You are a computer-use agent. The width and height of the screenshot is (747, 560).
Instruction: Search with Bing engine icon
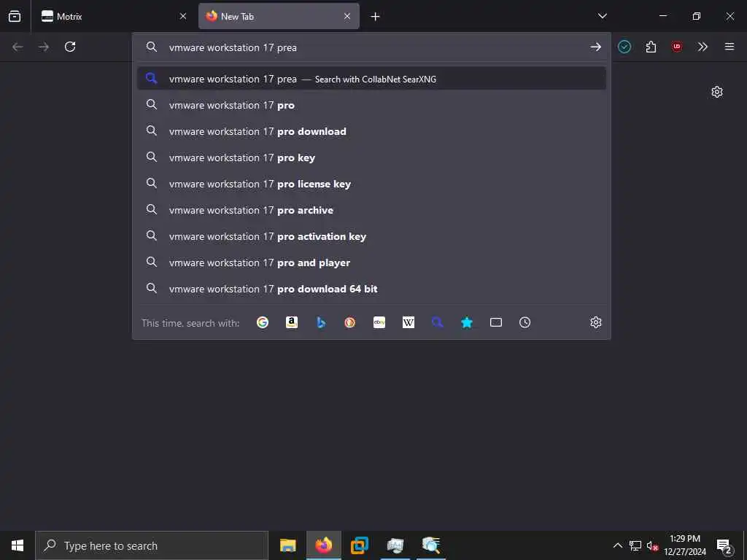tap(321, 322)
